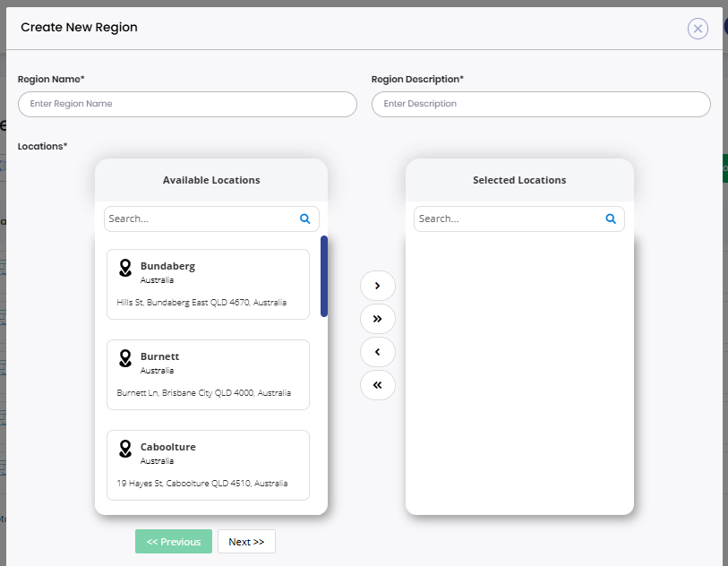Click the Selected Locations search box
728x566 pixels.
click(x=519, y=219)
